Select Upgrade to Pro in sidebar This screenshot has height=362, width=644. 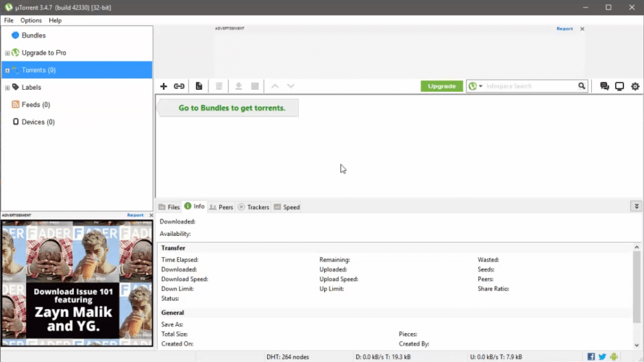point(43,53)
